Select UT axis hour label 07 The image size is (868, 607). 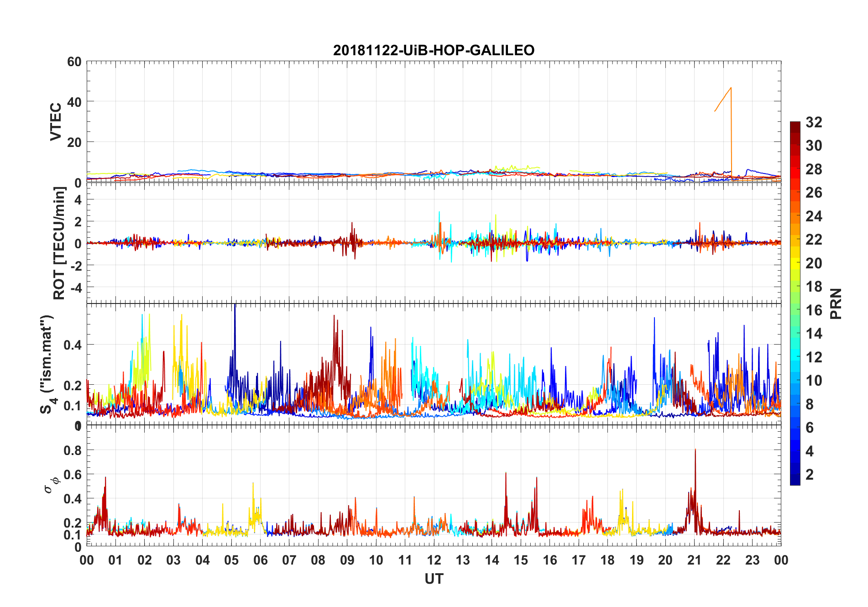click(289, 560)
